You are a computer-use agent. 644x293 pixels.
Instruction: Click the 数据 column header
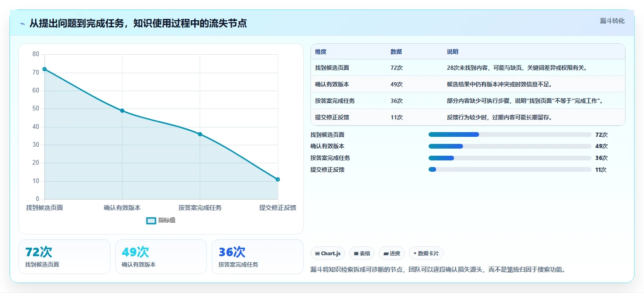point(396,52)
